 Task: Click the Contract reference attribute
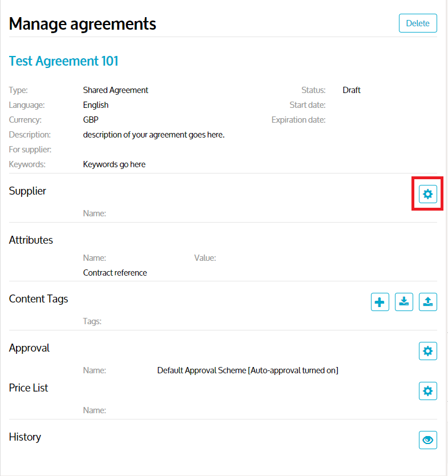pos(115,273)
